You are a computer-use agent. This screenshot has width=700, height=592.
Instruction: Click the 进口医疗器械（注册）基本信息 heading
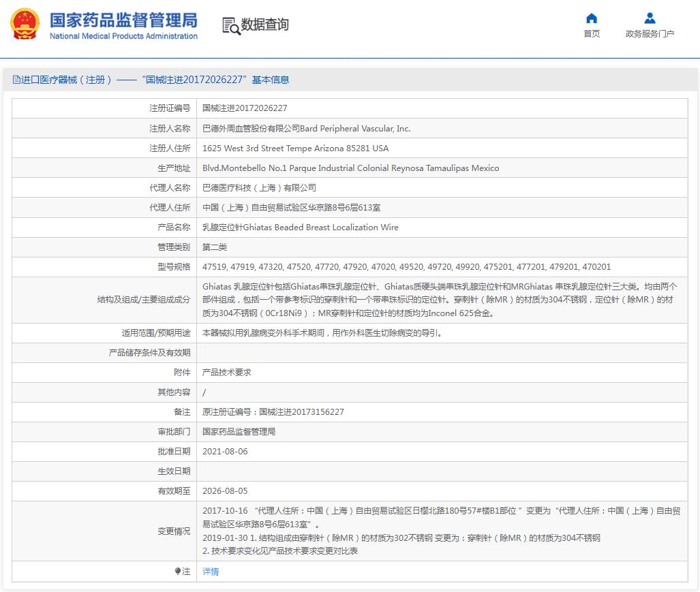pyautogui.click(x=151, y=80)
